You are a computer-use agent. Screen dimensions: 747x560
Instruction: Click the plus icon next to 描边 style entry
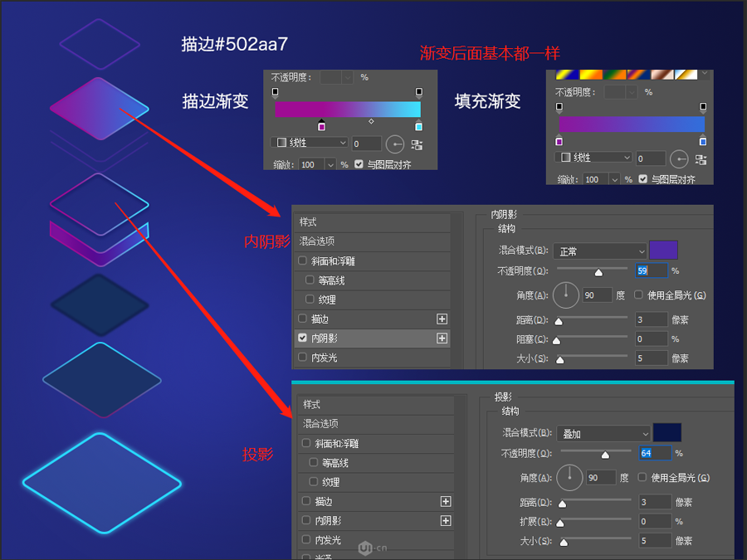442,319
